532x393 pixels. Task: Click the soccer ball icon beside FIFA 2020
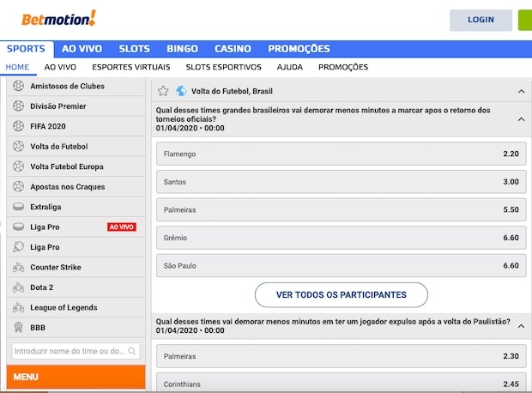coord(19,126)
